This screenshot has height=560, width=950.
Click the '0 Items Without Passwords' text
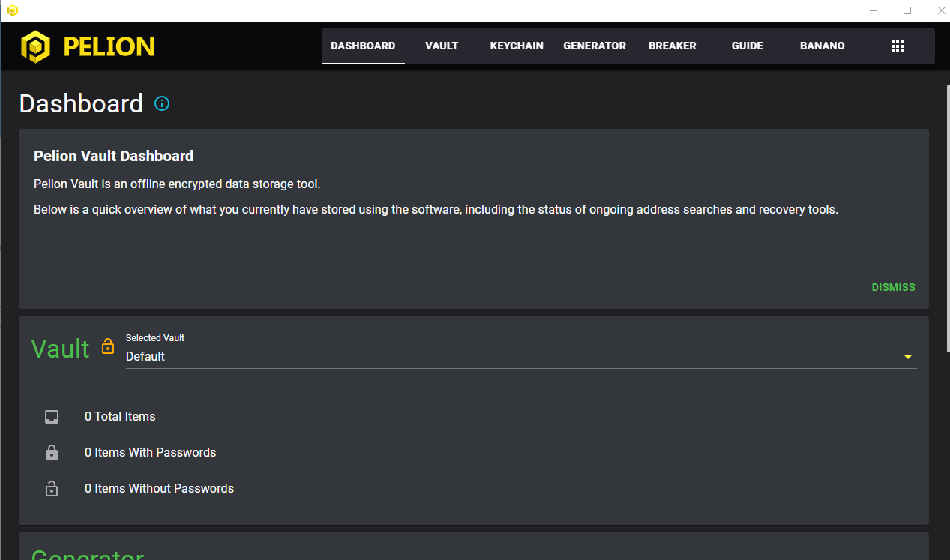tap(159, 489)
